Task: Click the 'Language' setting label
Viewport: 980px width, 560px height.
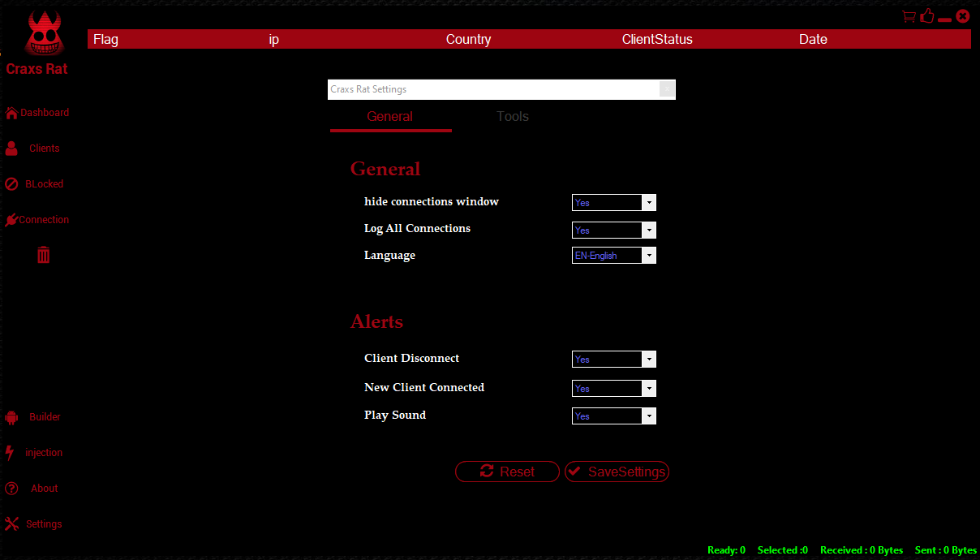Action: (389, 255)
